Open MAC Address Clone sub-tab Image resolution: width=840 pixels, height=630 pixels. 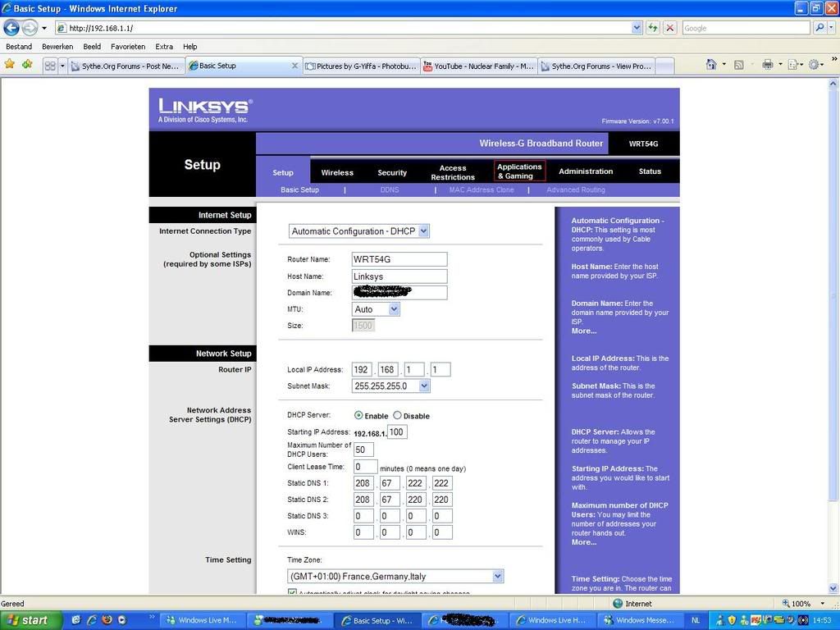coord(481,189)
